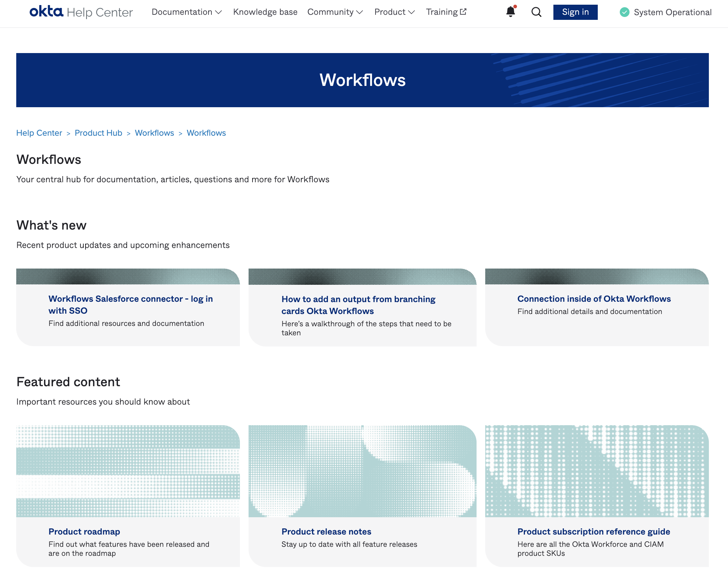Screen dimensions: 728x571
Task: Click the Training external-link icon
Action: 463,12
